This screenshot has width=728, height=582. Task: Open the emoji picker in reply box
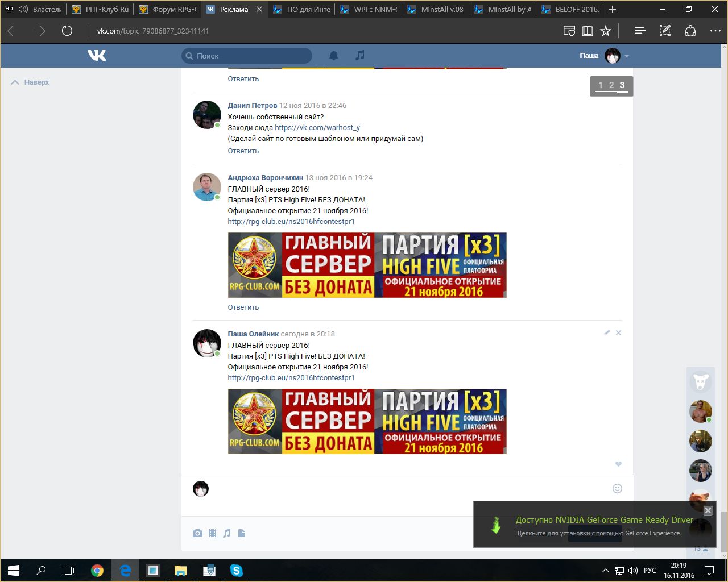point(617,488)
